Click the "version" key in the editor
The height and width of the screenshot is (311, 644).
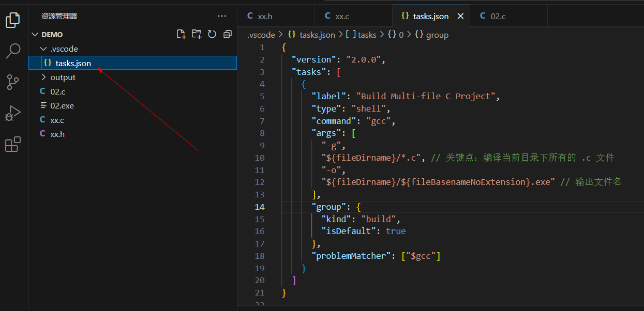(x=313, y=59)
